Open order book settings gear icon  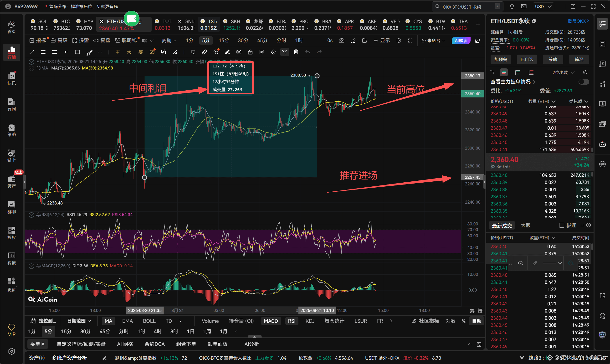pyautogui.click(x=585, y=73)
